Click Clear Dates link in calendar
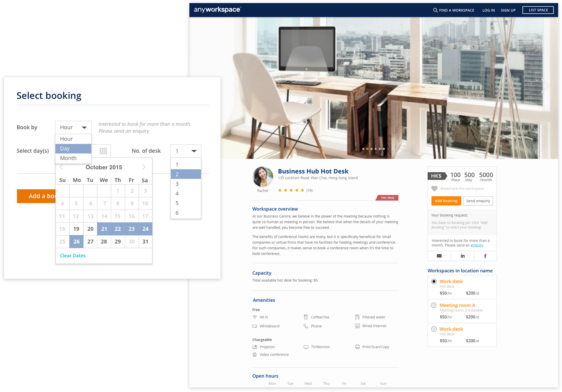The height and width of the screenshot is (392, 562). (x=73, y=255)
